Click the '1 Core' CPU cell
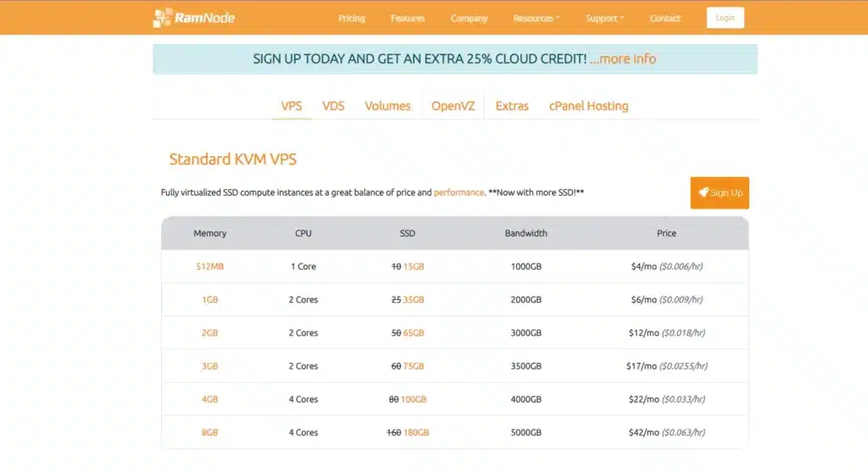This screenshot has height=473, width=868. [303, 266]
